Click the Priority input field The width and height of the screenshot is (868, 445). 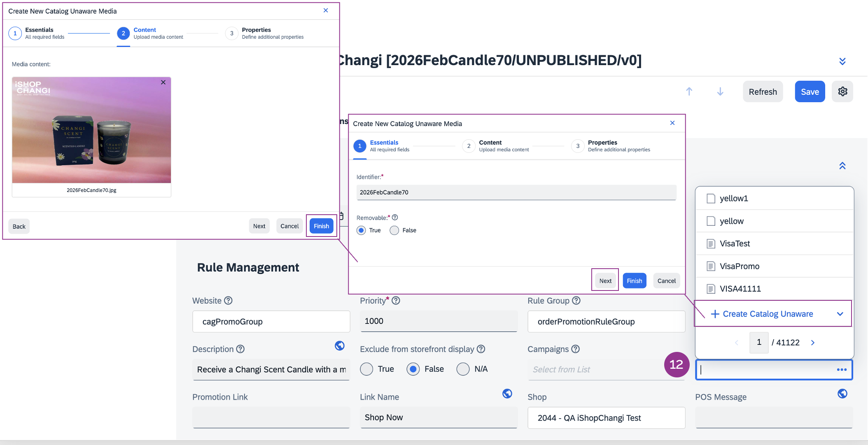(439, 321)
